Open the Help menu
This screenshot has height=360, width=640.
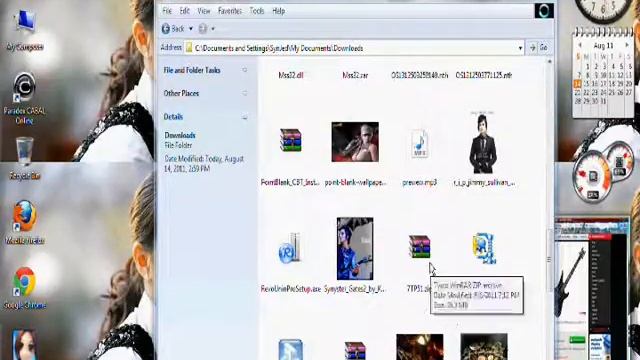coord(278,11)
